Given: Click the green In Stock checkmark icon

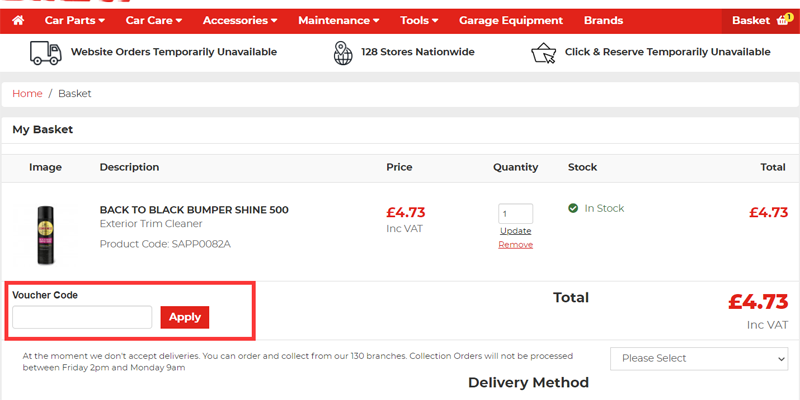Looking at the screenshot, I should point(573,208).
